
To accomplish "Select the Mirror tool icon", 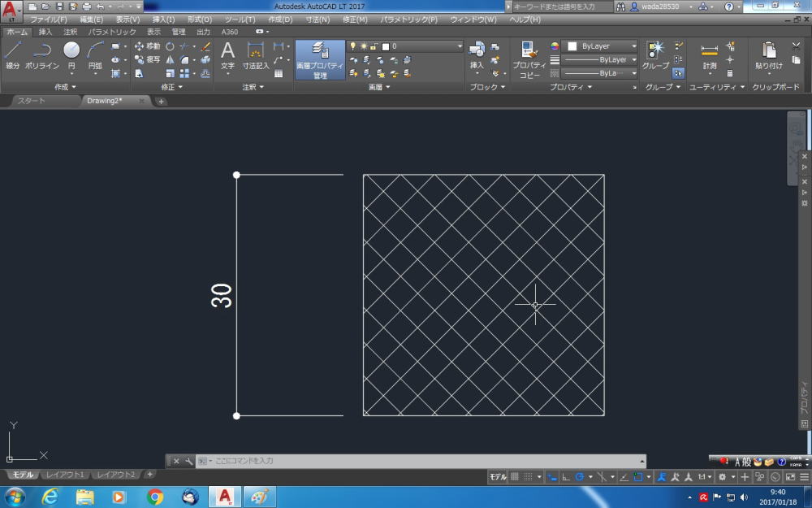I will click(x=170, y=59).
